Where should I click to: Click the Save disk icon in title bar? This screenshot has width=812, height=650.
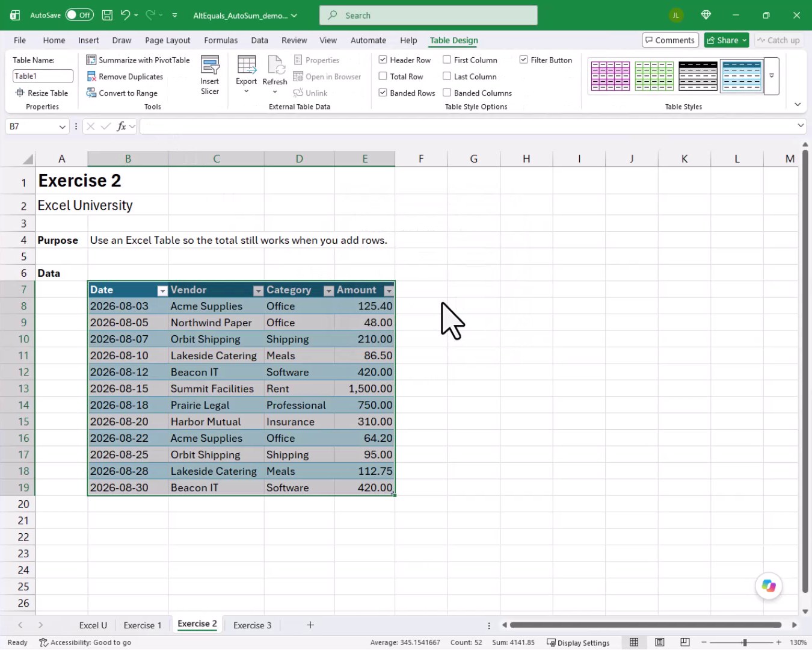coord(107,15)
